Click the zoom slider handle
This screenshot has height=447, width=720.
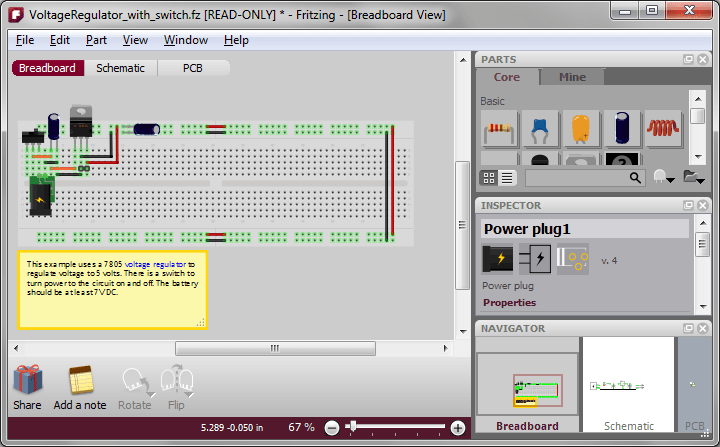pyautogui.click(x=353, y=426)
